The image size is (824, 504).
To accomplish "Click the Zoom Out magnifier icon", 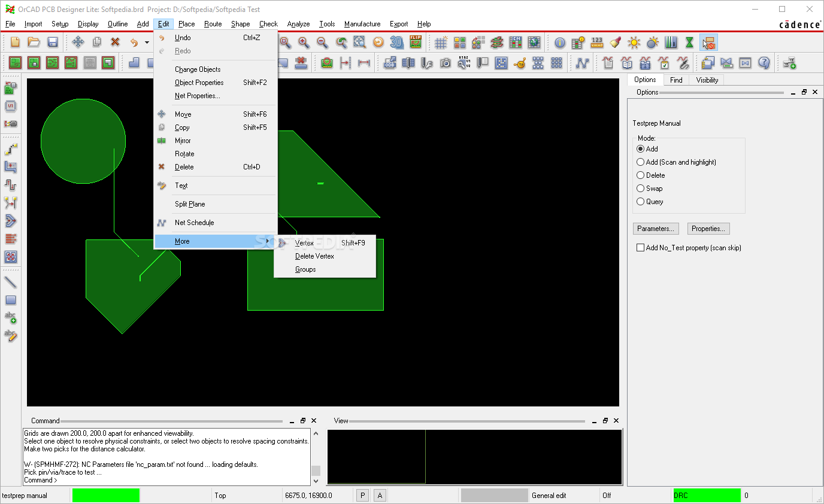I will [322, 42].
